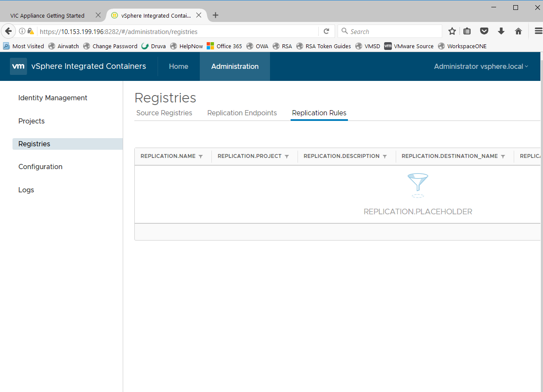543x392 pixels.
Task: Switch to the Home navigation tab
Action: (179, 66)
